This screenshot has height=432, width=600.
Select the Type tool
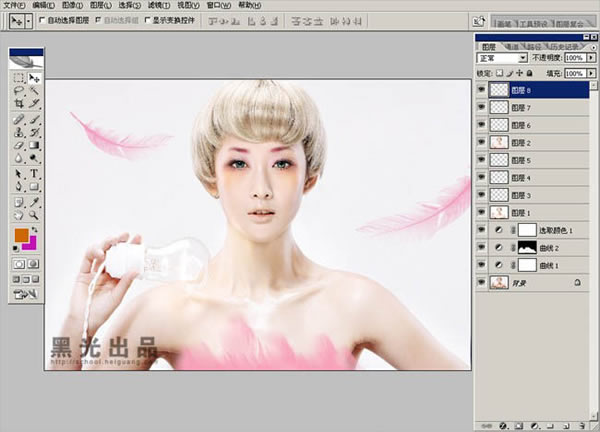[34, 174]
